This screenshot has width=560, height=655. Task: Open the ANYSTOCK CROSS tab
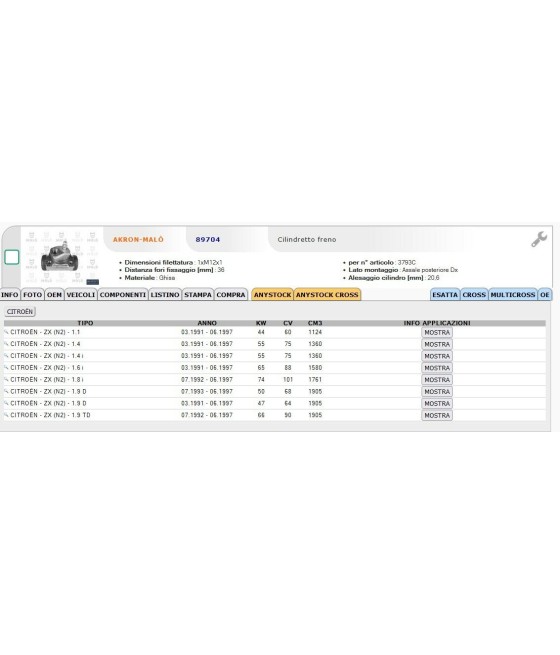coord(327,294)
